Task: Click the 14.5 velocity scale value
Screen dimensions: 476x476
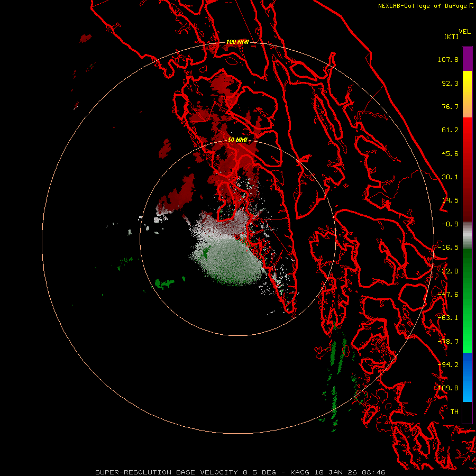Action: [450, 200]
